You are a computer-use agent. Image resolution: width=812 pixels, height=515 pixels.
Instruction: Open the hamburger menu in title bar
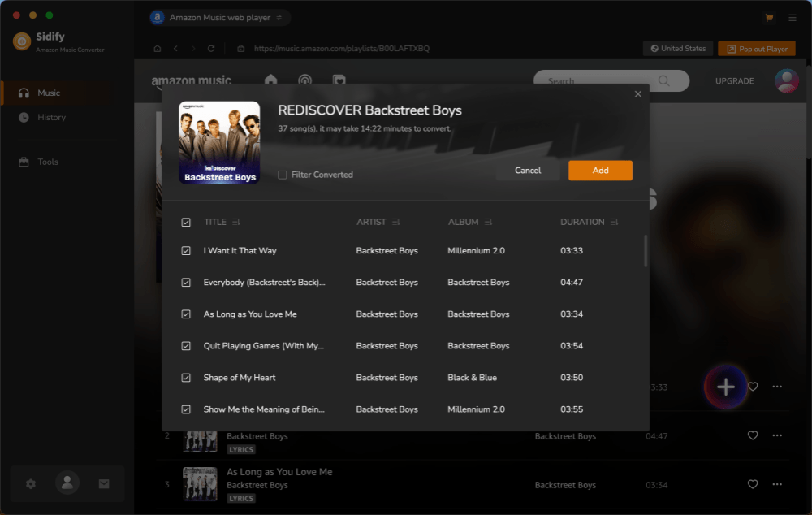[793, 18]
